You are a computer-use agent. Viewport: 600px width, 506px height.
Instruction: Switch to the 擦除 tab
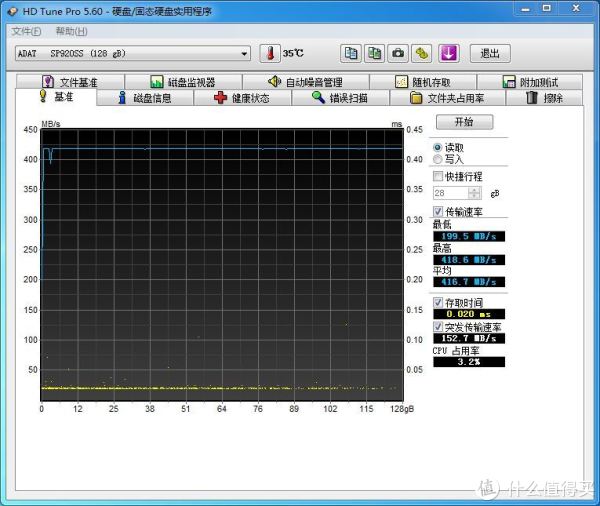click(x=545, y=98)
